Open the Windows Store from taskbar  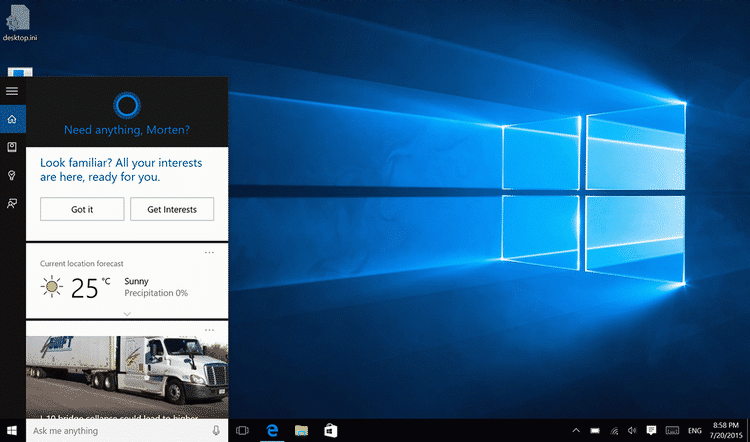(x=331, y=431)
